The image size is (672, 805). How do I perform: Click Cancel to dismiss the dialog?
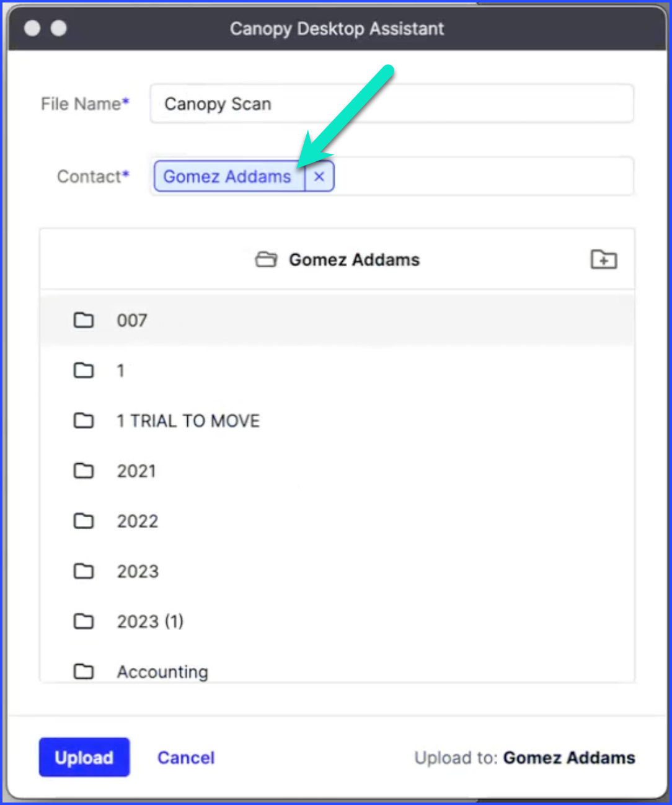[185, 757]
